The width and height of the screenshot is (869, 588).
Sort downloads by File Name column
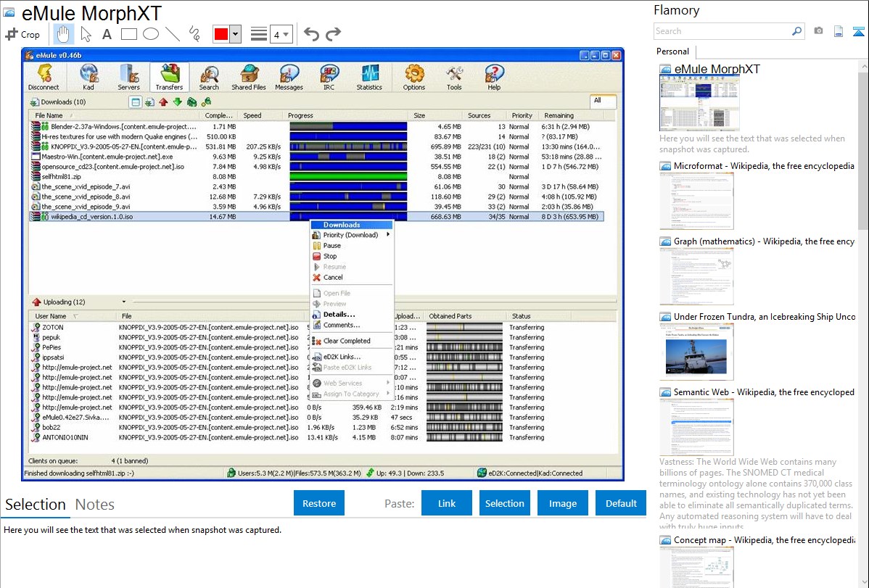click(49, 115)
